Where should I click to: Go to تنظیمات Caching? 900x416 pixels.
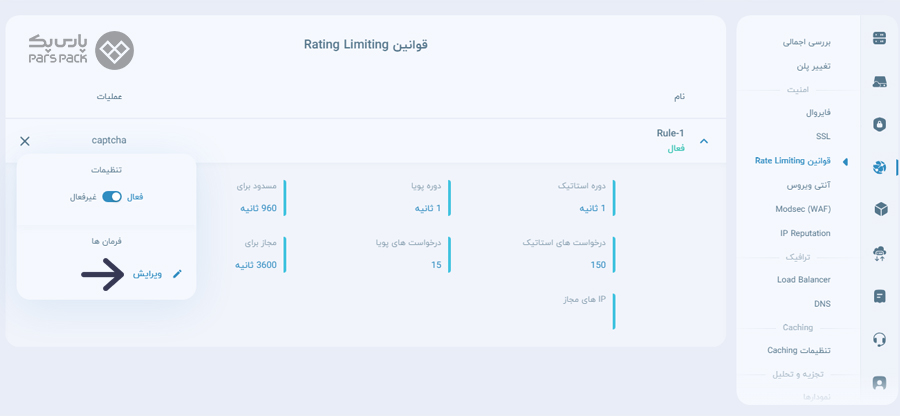[799, 350]
